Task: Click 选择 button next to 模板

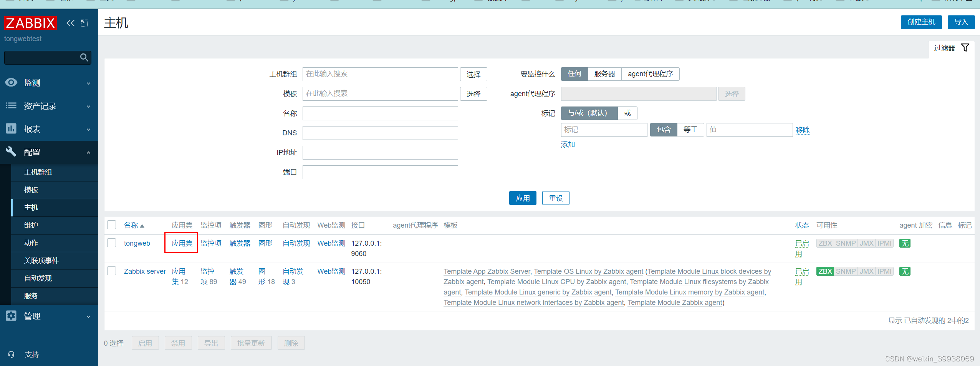Action: click(473, 94)
